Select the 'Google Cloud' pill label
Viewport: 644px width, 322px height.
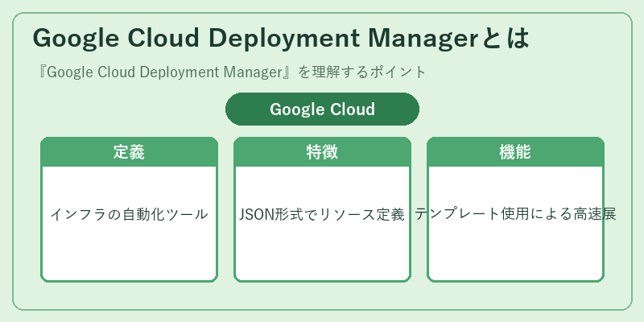[x=323, y=109]
